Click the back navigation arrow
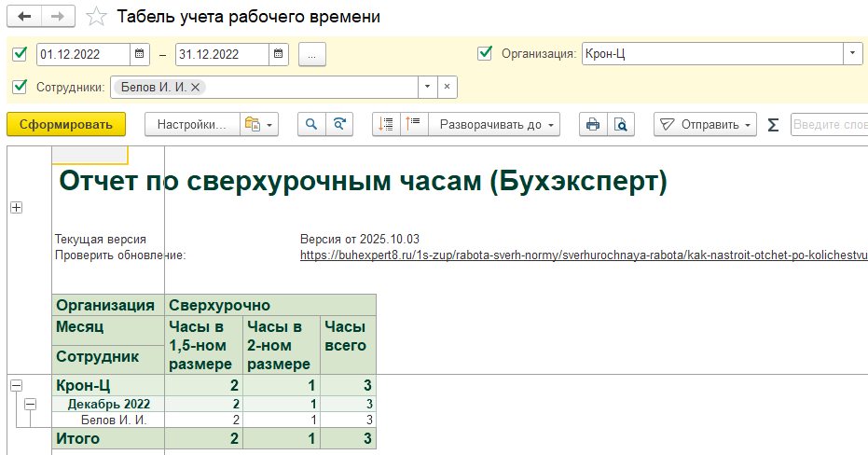868x455 pixels. (24, 17)
